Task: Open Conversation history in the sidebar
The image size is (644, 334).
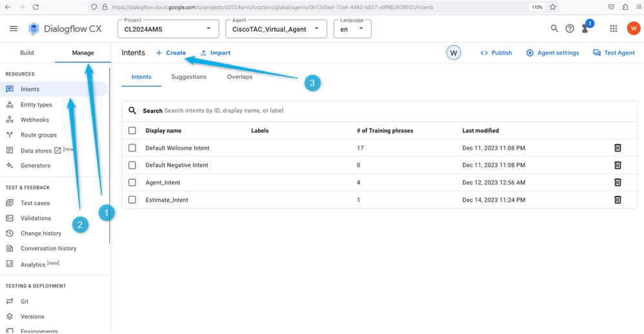Action: pyautogui.click(x=48, y=249)
